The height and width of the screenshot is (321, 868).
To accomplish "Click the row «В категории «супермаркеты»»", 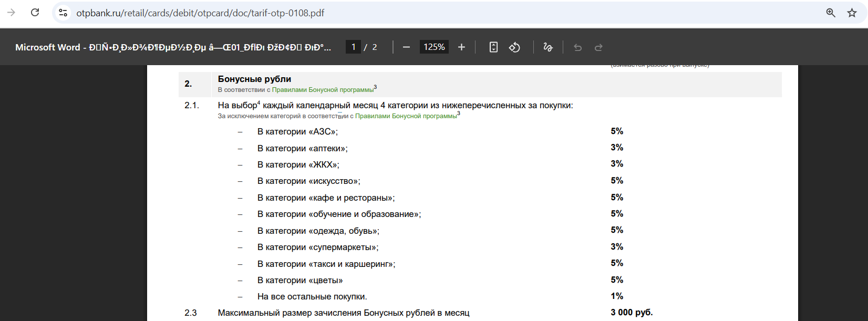I will pos(318,247).
